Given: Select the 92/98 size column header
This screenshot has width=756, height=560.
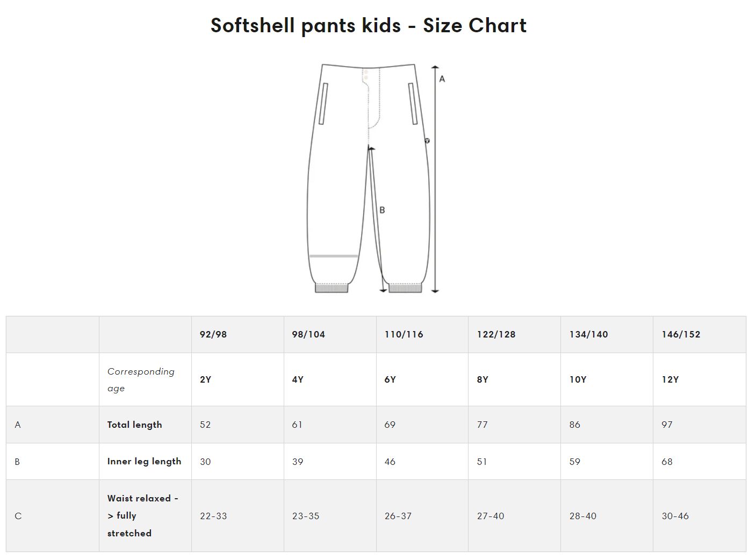Looking at the screenshot, I should (x=213, y=334).
